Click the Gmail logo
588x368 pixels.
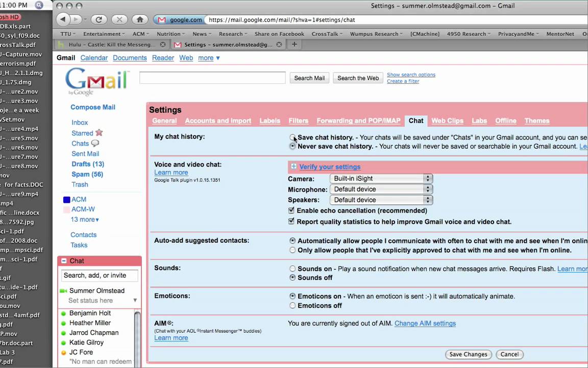pyautogui.click(x=97, y=81)
